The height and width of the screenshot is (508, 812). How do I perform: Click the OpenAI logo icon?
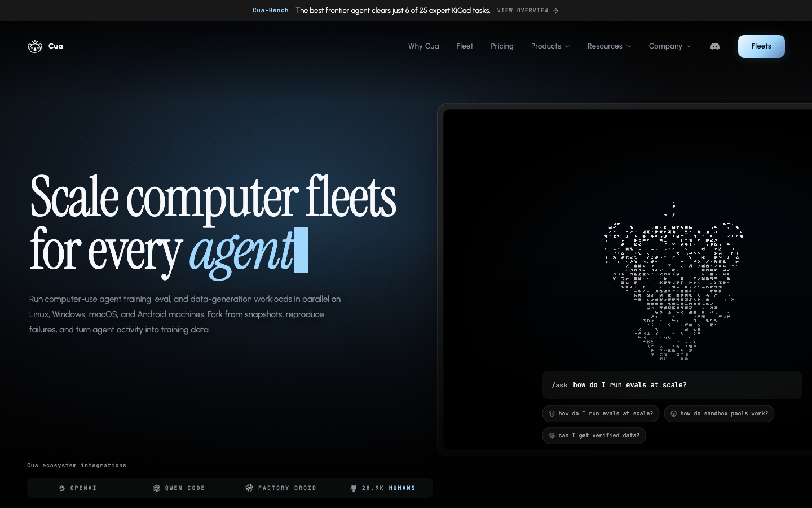tap(62, 488)
